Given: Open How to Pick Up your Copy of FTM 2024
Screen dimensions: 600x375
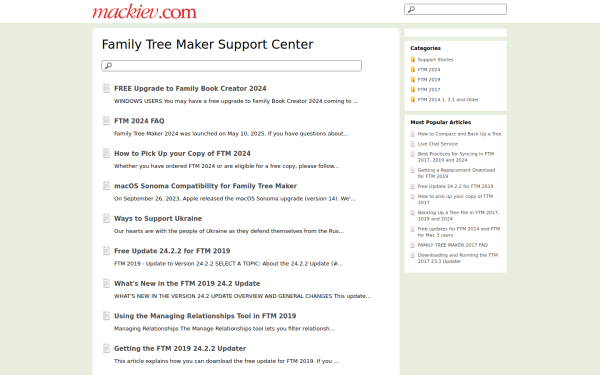Looking at the screenshot, I should [x=182, y=153].
